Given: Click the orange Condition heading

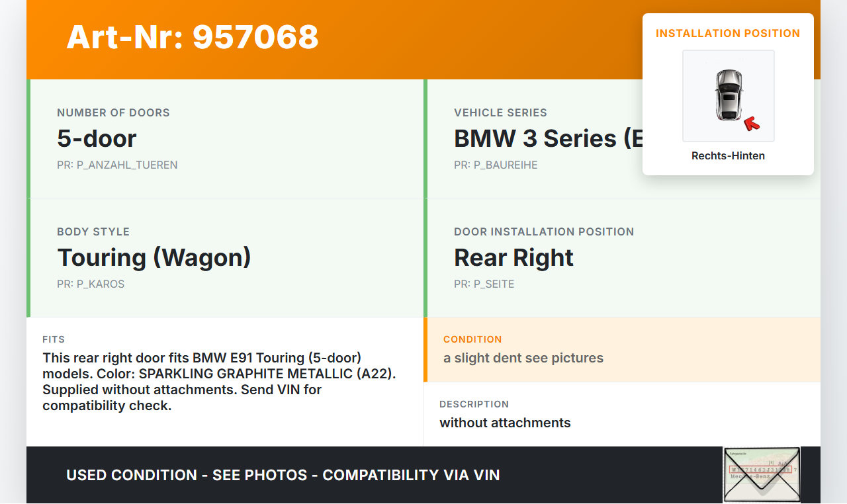Looking at the screenshot, I should coord(472,339).
